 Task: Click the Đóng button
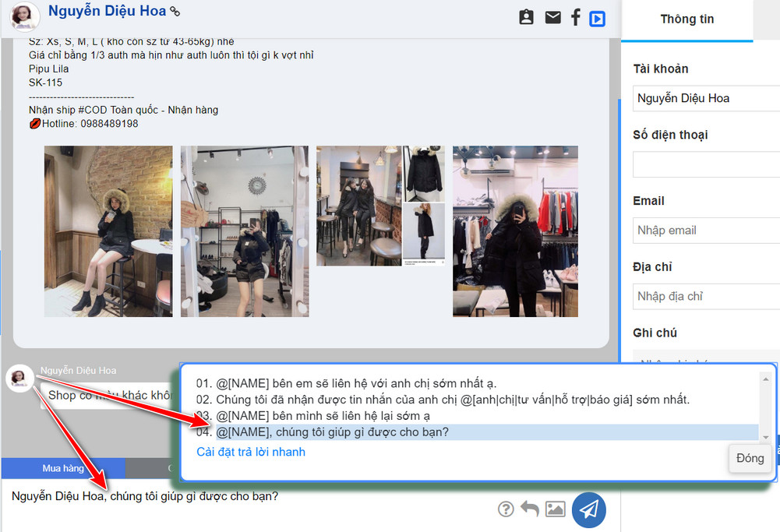(750, 458)
